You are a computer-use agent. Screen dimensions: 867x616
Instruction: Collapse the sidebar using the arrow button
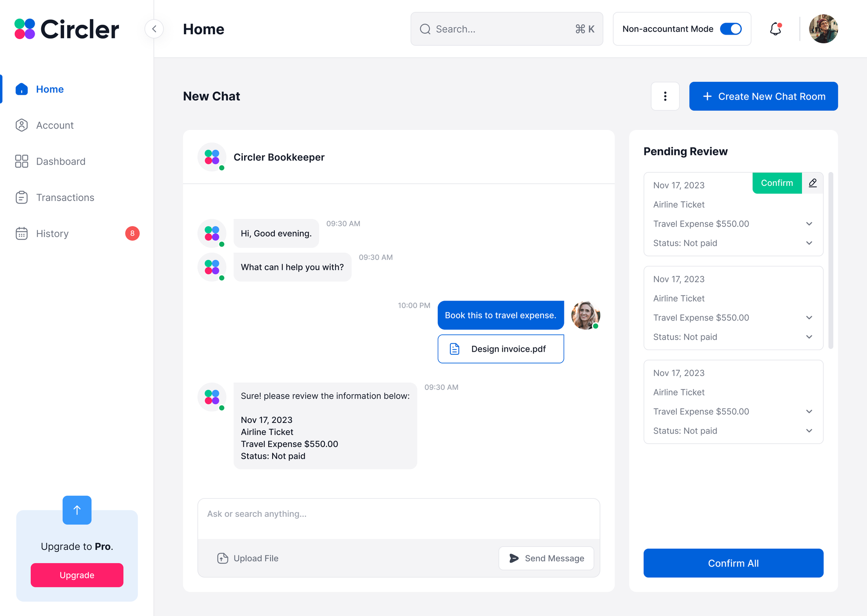click(154, 29)
